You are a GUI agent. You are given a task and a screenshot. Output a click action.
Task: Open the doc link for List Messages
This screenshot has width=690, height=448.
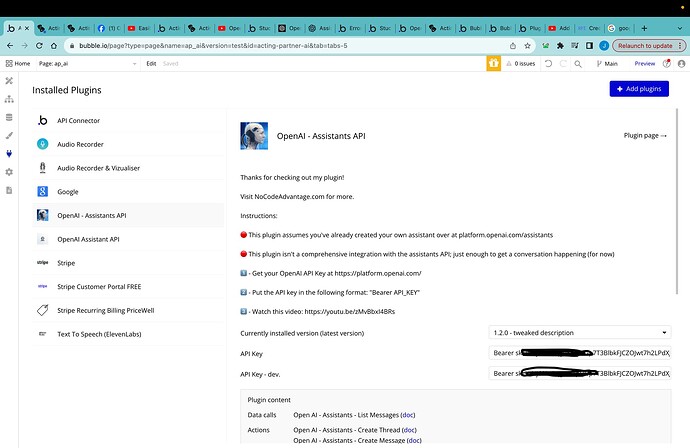point(408,415)
